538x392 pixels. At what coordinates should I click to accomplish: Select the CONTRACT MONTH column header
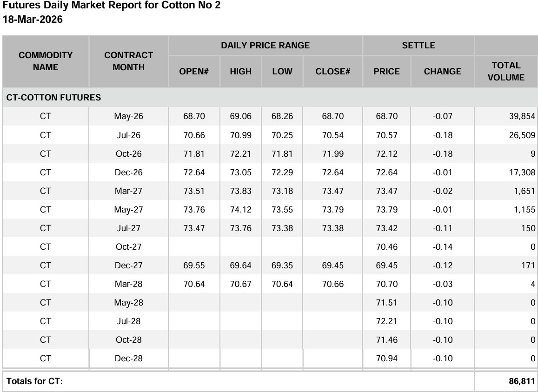(x=128, y=61)
